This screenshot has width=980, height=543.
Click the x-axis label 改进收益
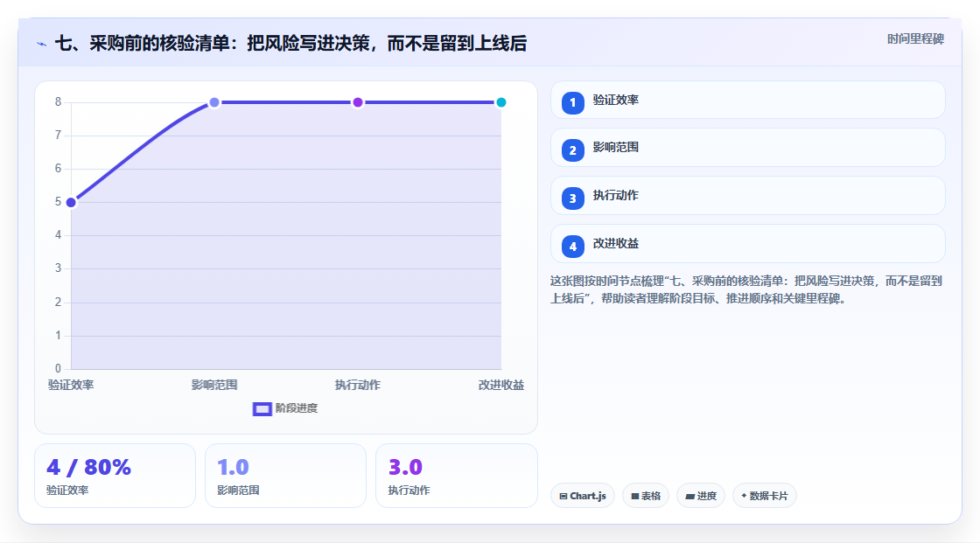coord(501,385)
